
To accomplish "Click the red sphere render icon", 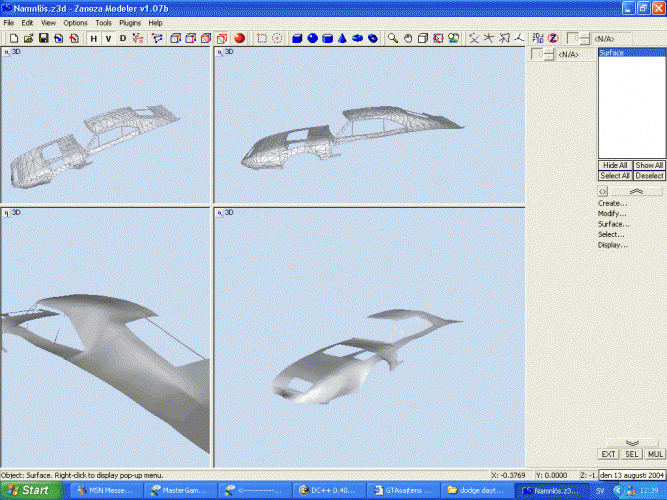I will pos(240,38).
